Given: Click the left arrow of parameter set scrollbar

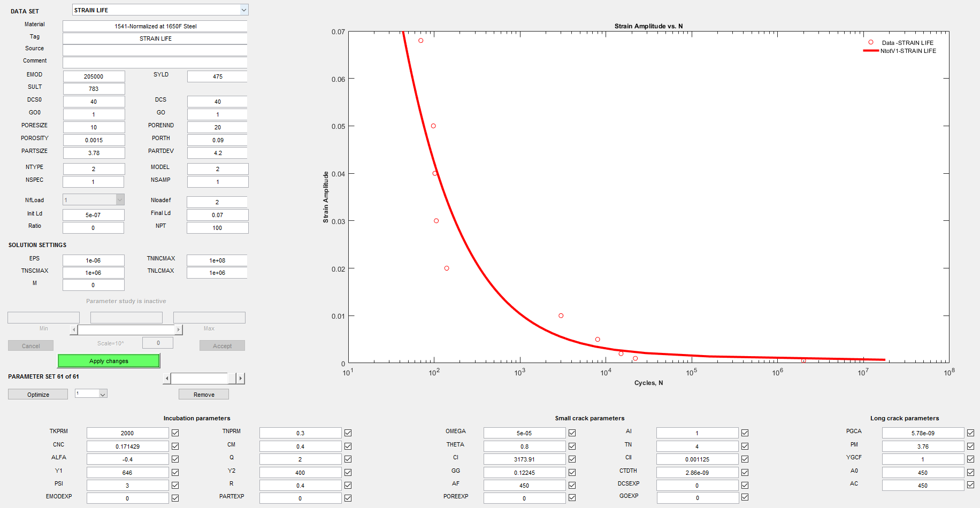Looking at the screenshot, I should tap(167, 379).
